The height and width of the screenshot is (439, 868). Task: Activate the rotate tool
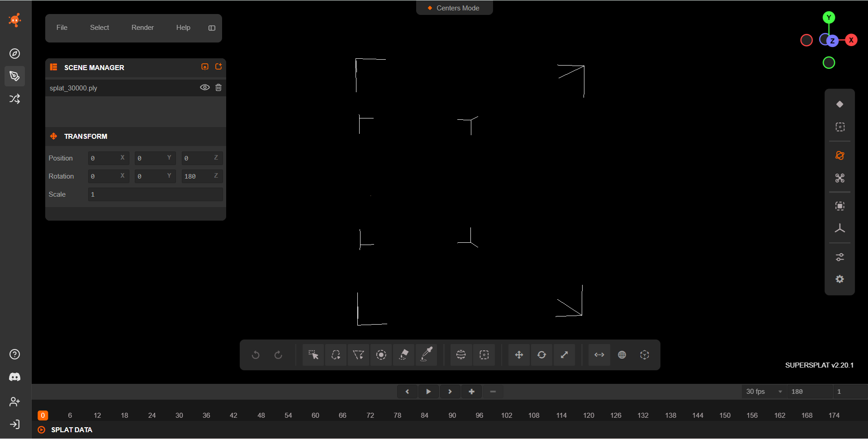[x=541, y=355]
